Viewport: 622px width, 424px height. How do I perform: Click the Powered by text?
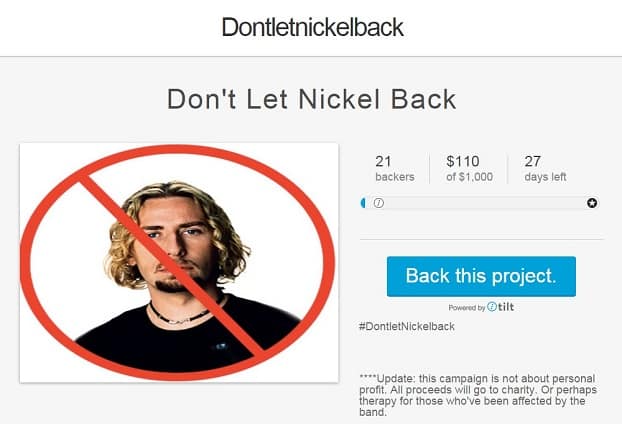click(466, 308)
